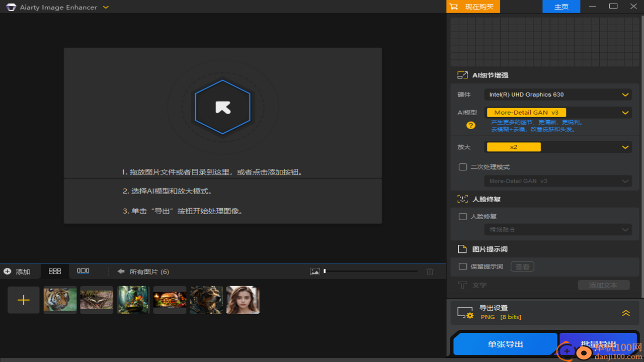Select the glass jar forest thumbnail
This screenshot has width=644, height=362.
click(133, 300)
